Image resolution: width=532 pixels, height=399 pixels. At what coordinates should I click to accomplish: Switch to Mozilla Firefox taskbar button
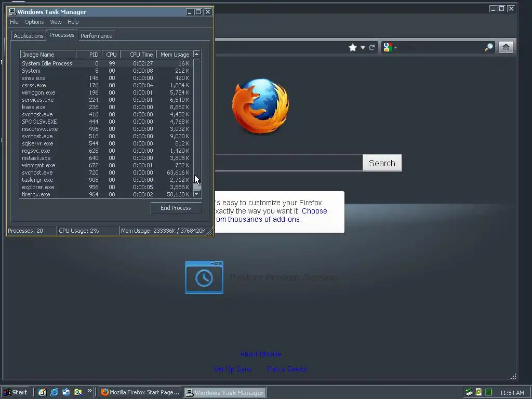click(140, 393)
